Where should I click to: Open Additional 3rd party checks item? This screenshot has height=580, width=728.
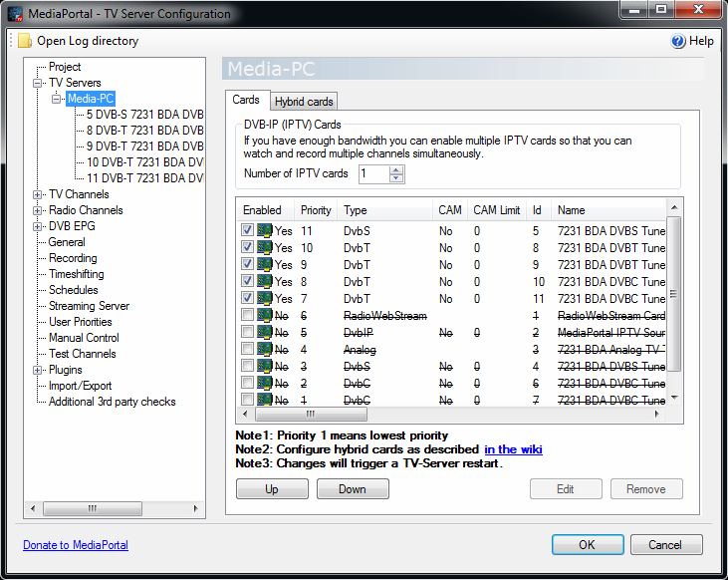(112, 402)
